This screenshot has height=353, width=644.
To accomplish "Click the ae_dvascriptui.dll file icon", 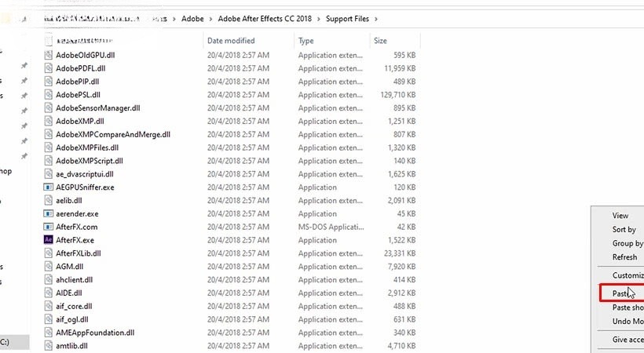I will 49,174.
